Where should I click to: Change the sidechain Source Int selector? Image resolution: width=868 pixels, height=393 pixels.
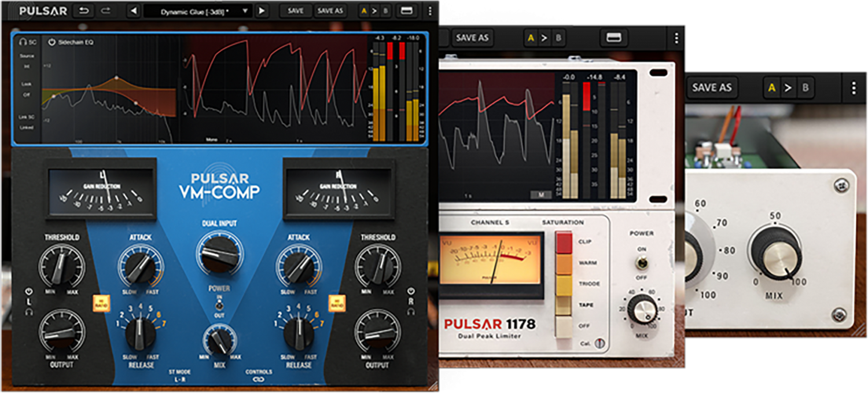pyautogui.click(x=27, y=67)
